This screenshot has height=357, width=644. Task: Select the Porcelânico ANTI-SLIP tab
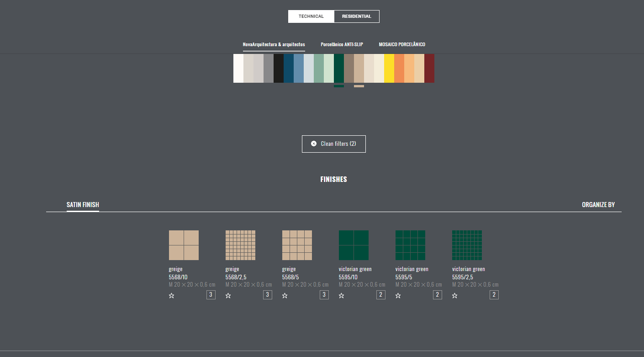[342, 44]
